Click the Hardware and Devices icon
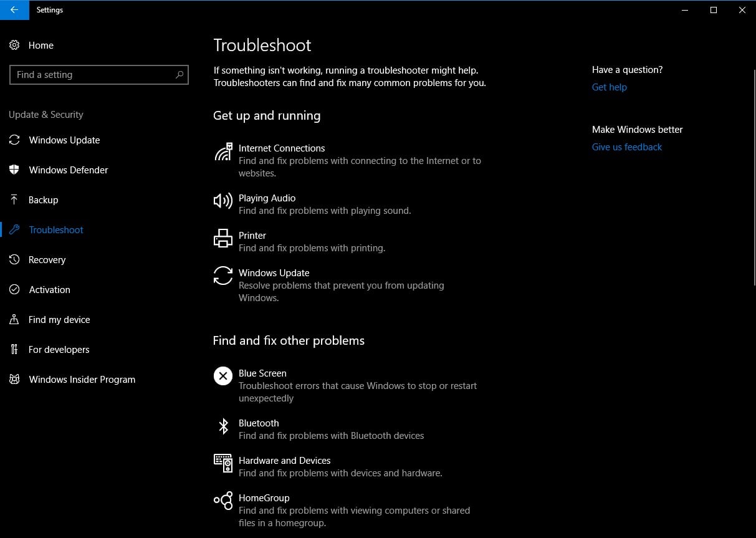The image size is (756, 538). (x=222, y=463)
